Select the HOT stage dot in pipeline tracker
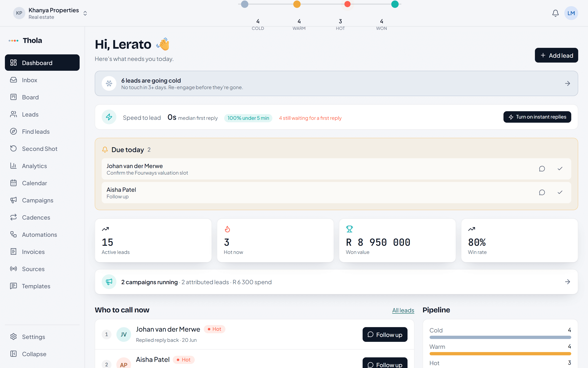The height and width of the screenshot is (368, 588). pos(347,4)
